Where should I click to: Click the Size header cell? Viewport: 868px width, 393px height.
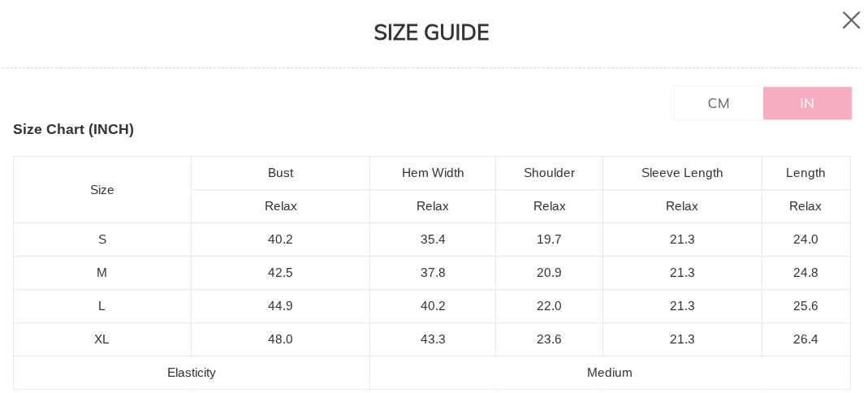pyautogui.click(x=102, y=190)
